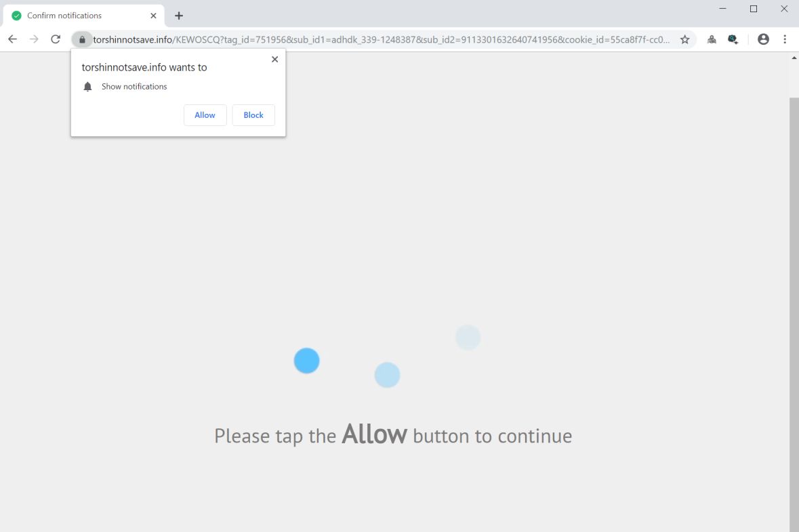
Task: Click the address bar URL field
Action: (381, 39)
